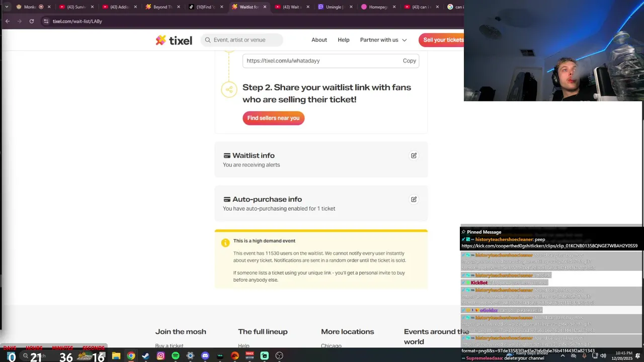This screenshot has width=644, height=362.
Task: Copy the waitlist link
Action: click(409, 60)
